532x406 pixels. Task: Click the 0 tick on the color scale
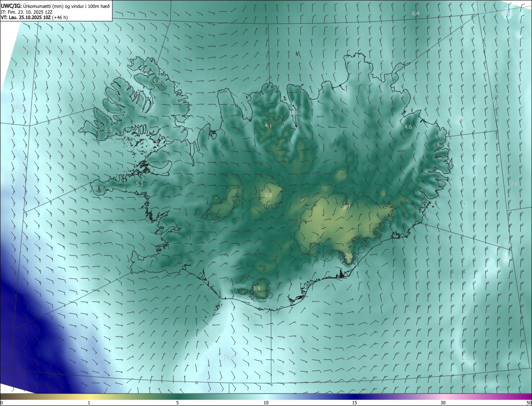click(x=2, y=403)
